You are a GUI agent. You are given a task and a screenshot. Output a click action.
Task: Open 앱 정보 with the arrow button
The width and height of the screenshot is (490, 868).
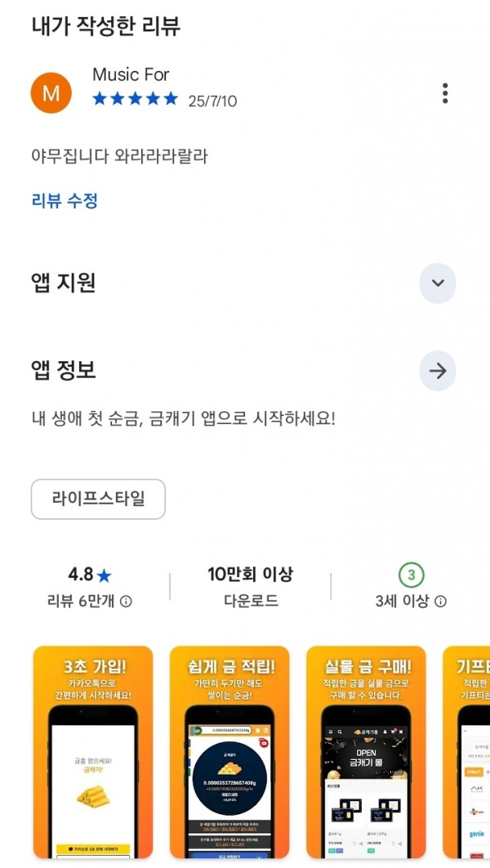[438, 371]
